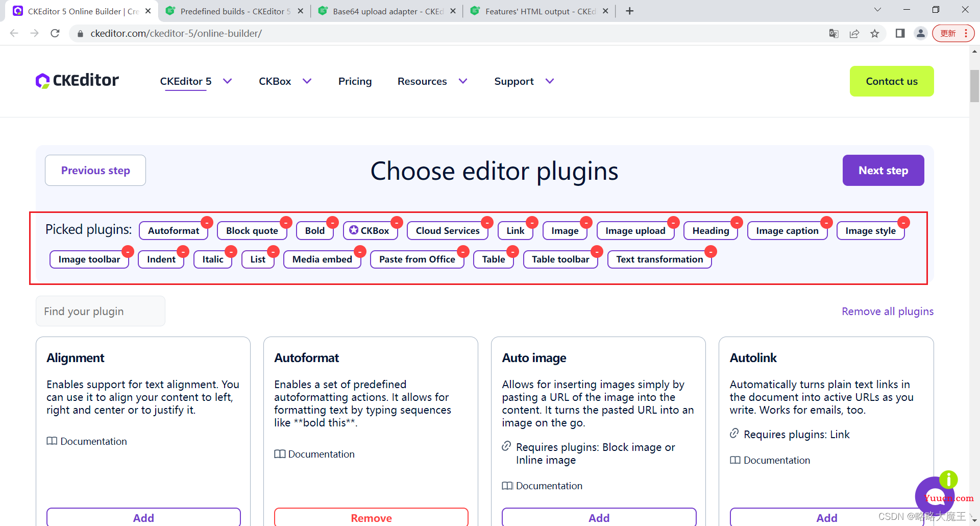980x526 pixels.
Task: Remove Image style plugin red minus
Action: click(x=903, y=222)
